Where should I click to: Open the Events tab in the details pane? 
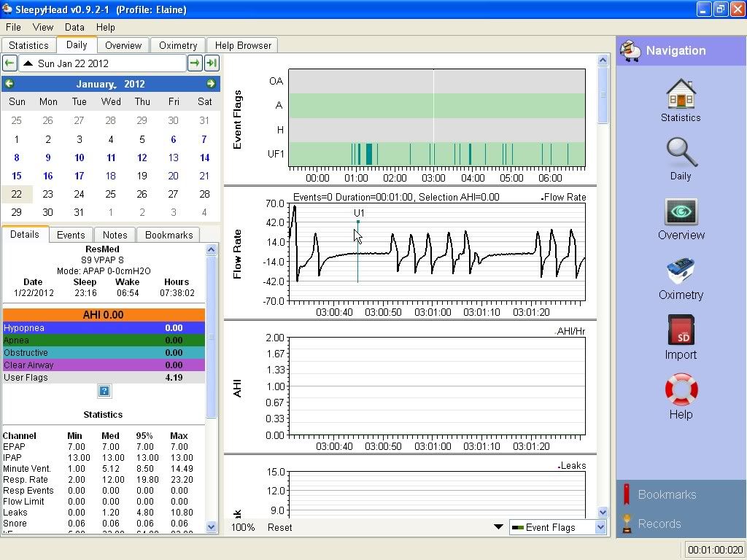[x=71, y=235]
